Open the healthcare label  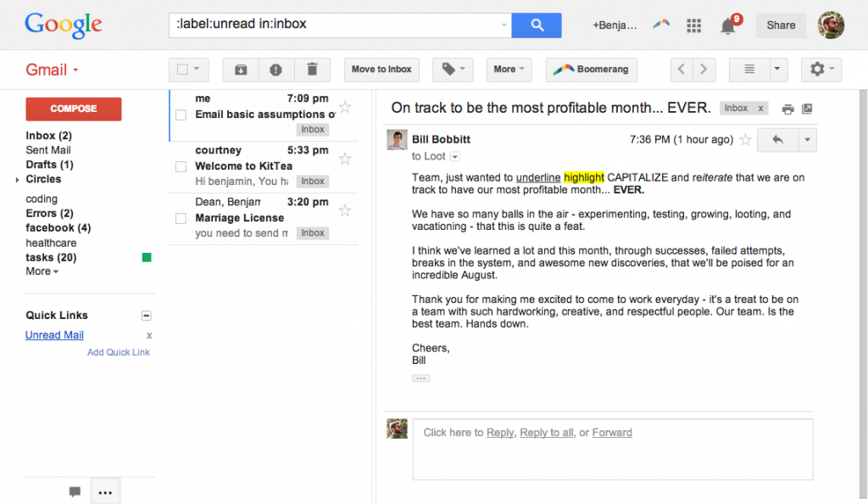[51, 243]
